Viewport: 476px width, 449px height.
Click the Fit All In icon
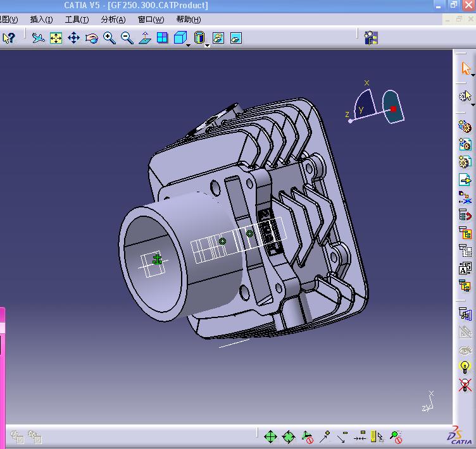[x=56, y=38]
